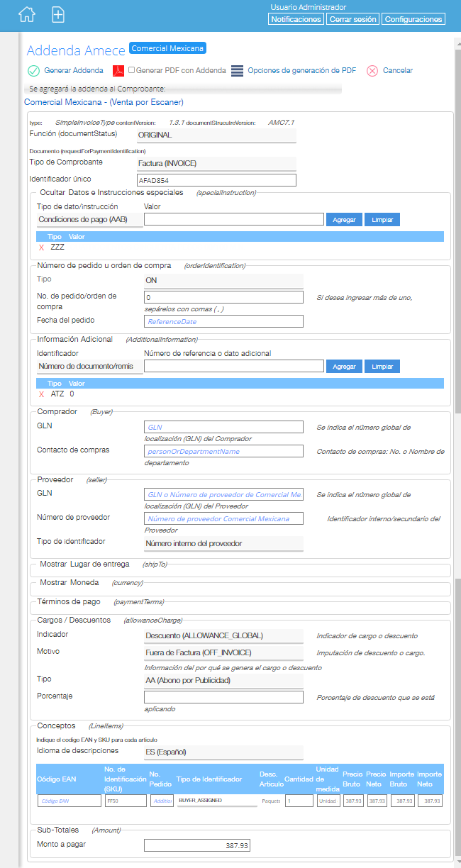Click the new document plus icon
The width and height of the screenshot is (461, 868).
click(58, 14)
